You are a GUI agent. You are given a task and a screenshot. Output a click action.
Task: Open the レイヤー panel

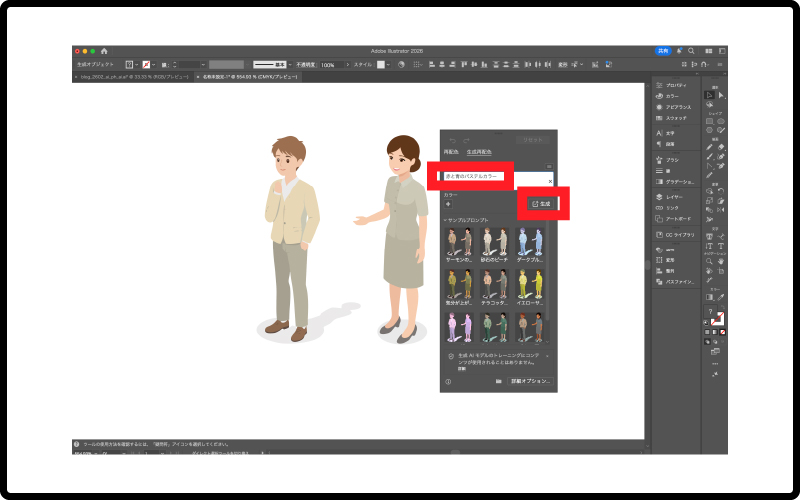(675, 198)
